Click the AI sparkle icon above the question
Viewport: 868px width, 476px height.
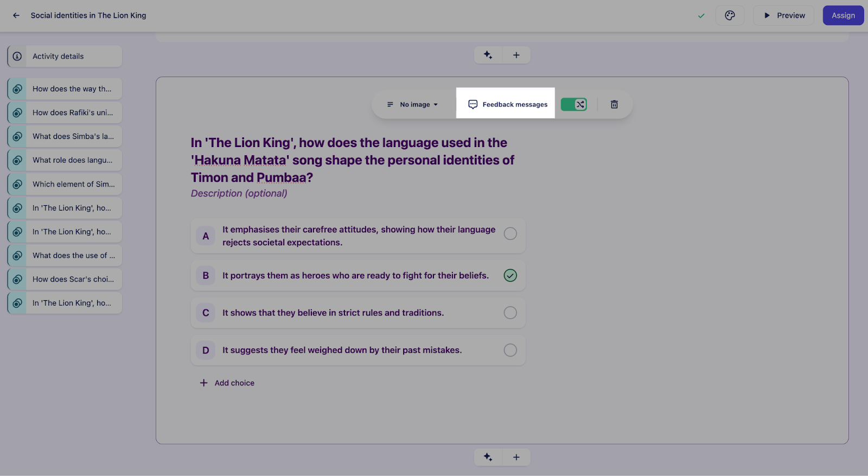pos(488,55)
